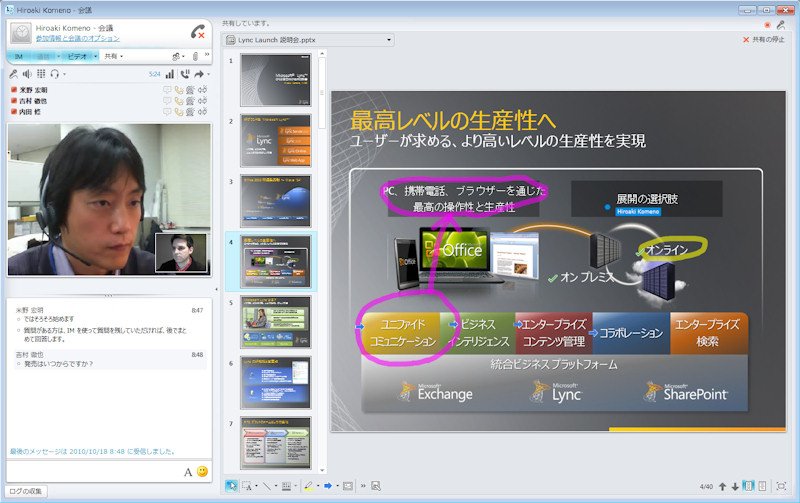Select slide 1 thumbnail

(x=276, y=80)
